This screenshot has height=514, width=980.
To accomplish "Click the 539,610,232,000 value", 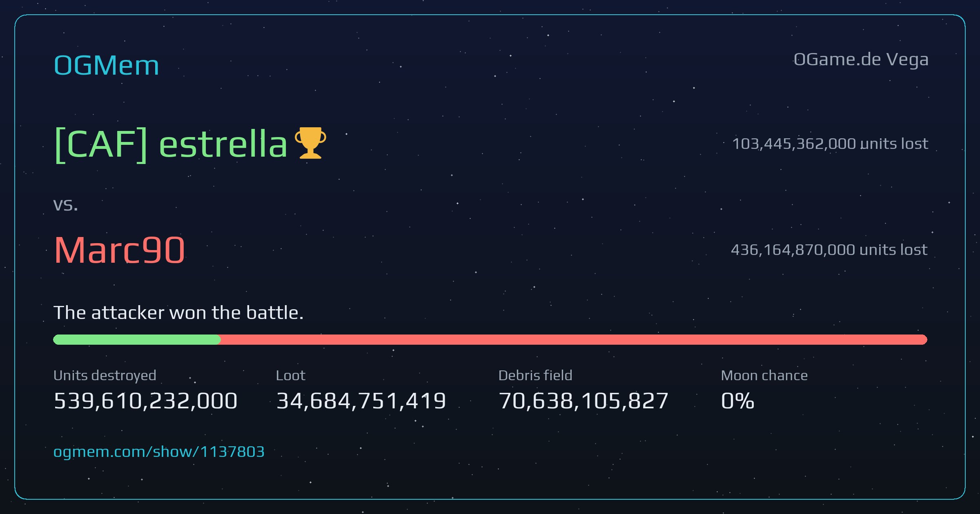I will pyautogui.click(x=146, y=401).
